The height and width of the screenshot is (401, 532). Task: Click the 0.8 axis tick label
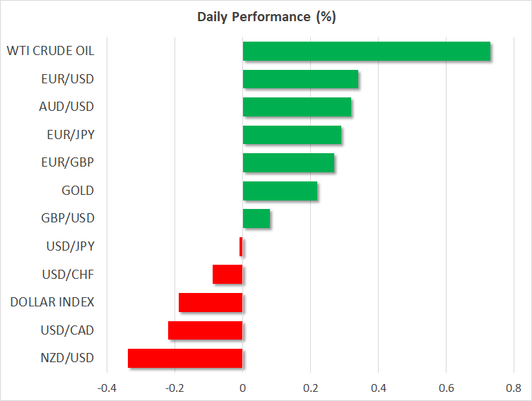[x=514, y=388]
